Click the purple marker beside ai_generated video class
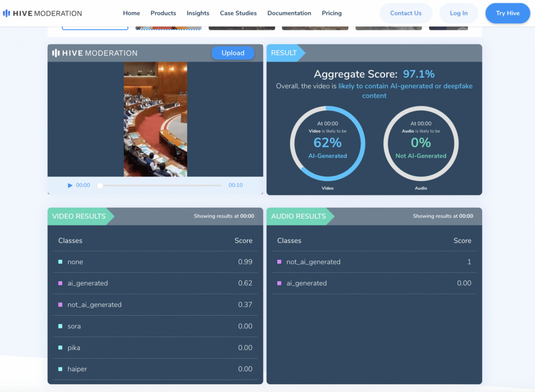 click(61, 283)
